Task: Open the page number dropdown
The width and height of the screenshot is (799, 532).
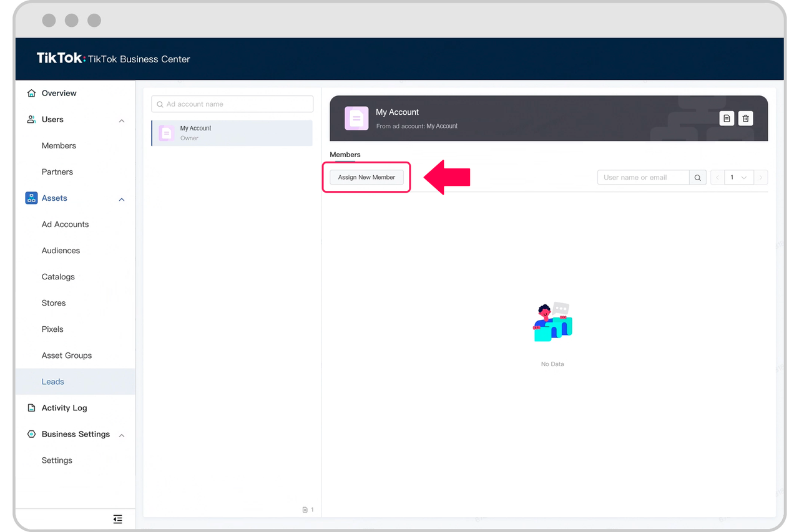Action: click(738, 178)
